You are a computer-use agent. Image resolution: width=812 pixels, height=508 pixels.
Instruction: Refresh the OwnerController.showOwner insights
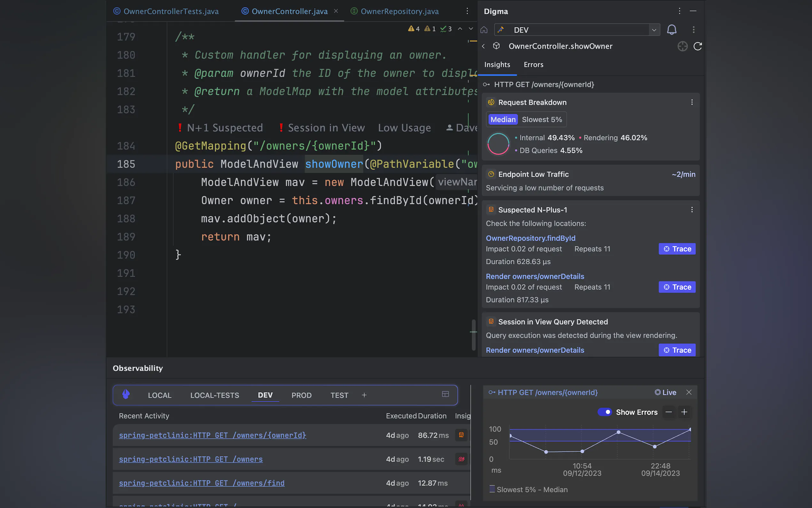pos(698,46)
